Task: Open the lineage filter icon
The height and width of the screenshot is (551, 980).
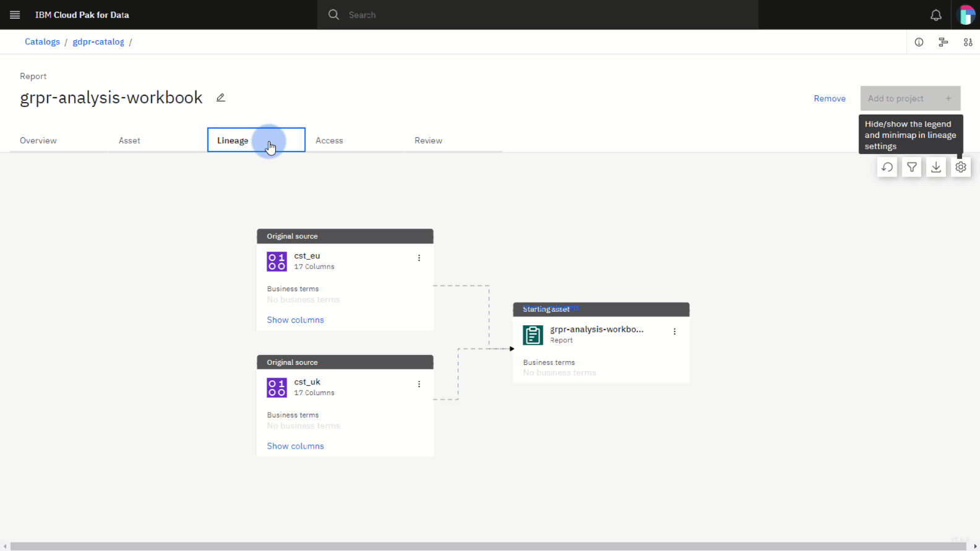Action: [x=912, y=167]
